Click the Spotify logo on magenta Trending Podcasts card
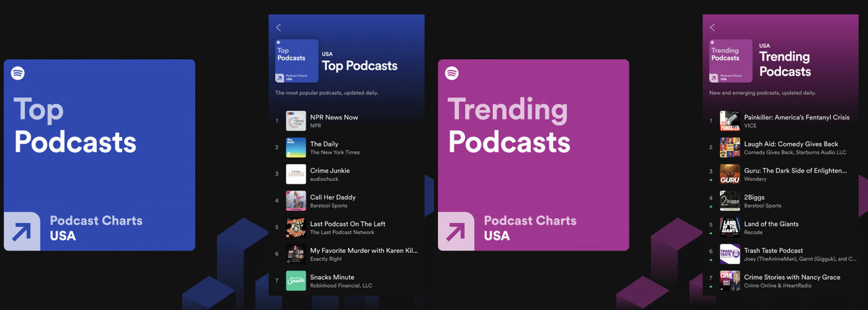Image resolution: width=868 pixels, height=310 pixels. click(x=452, y=73)
